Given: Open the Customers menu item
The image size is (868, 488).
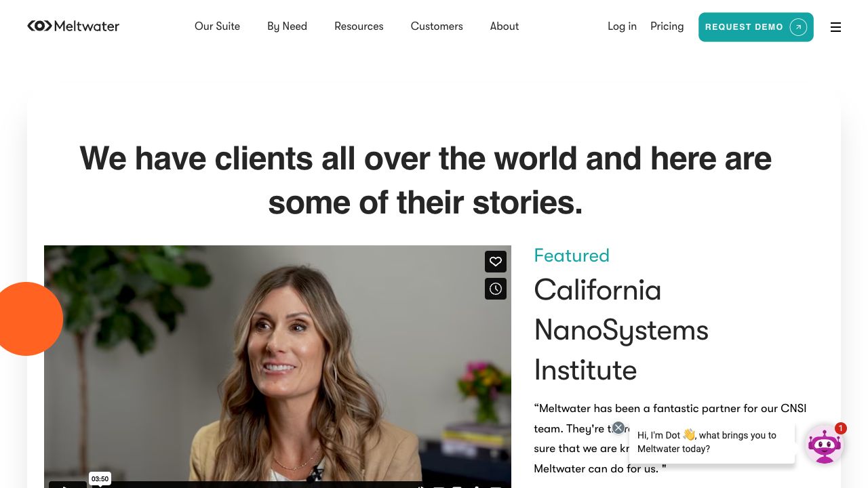Looking at the screenshot, I should tap(437, 26).
